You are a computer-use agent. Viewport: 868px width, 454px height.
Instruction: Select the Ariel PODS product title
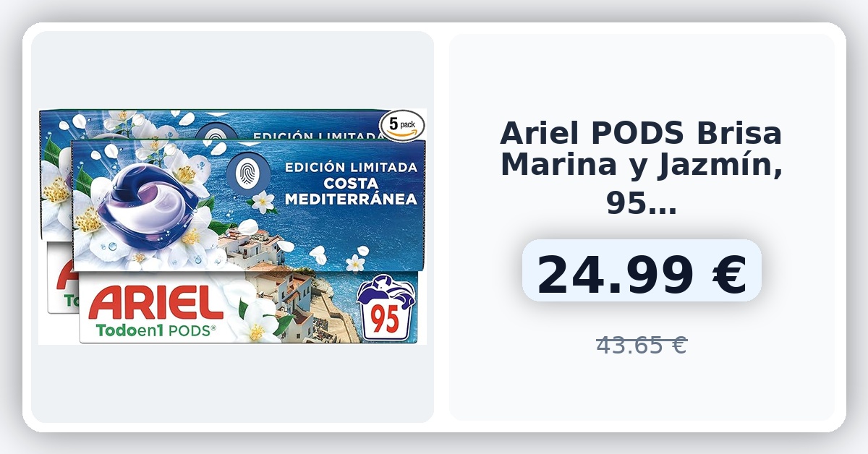641,169
